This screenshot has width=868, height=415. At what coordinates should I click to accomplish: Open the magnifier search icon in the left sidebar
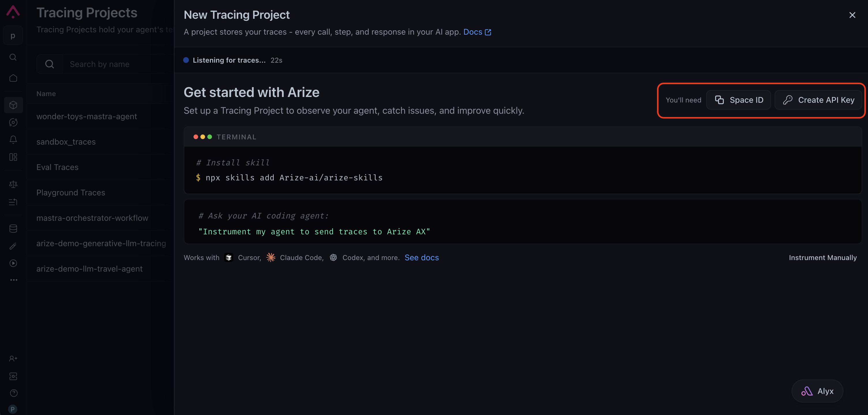[13, 57]
